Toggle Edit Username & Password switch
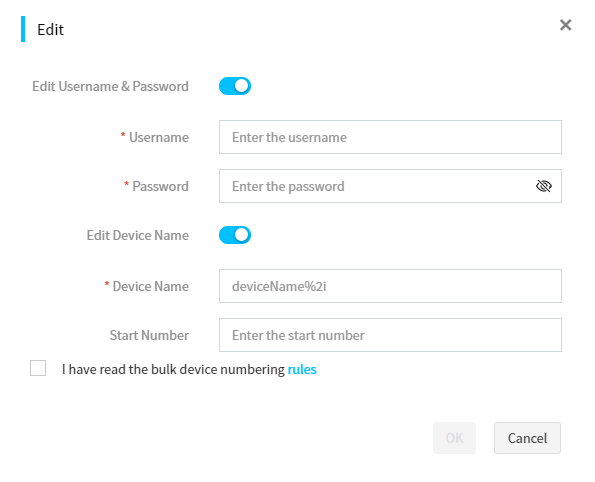 [235, 86]
